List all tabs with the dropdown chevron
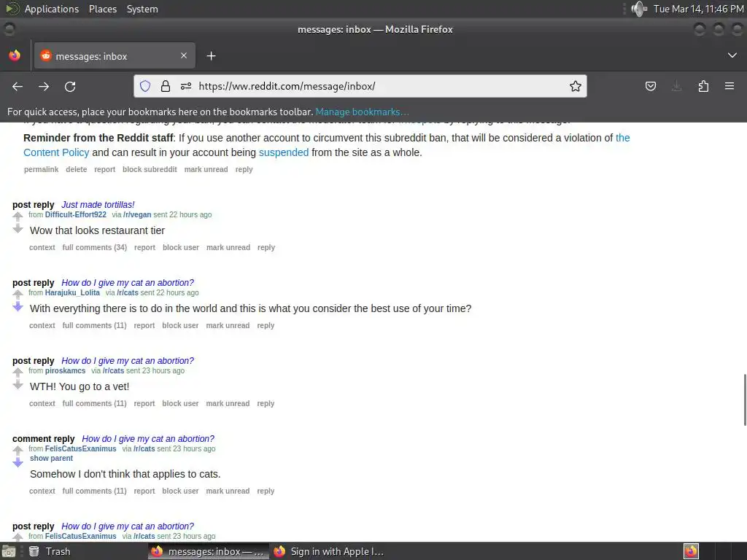The width and height of the screenshot is (747, 560). (x=732, y=55)
